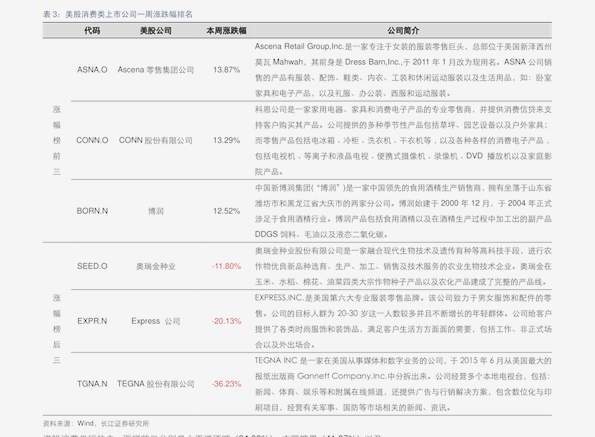Click company name 'Ascena 零售集团公司'
This screenshot has height=437, width=595.
point(156,70)
